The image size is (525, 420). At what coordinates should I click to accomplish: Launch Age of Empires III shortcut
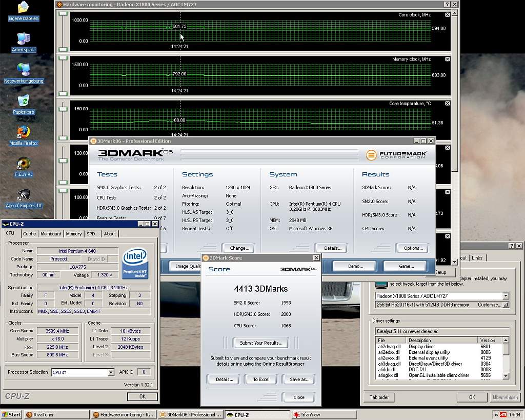point(24,198)
